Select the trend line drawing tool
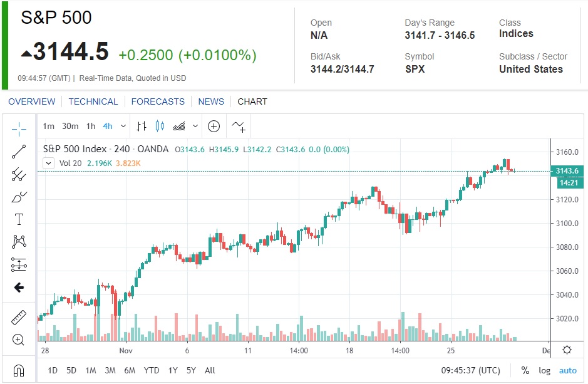Image resolution: width=588 pixels, height=384 pixels. click(x=19, y=151)
